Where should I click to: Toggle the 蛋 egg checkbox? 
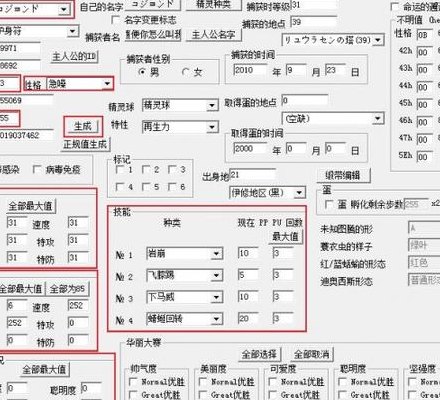329,204
